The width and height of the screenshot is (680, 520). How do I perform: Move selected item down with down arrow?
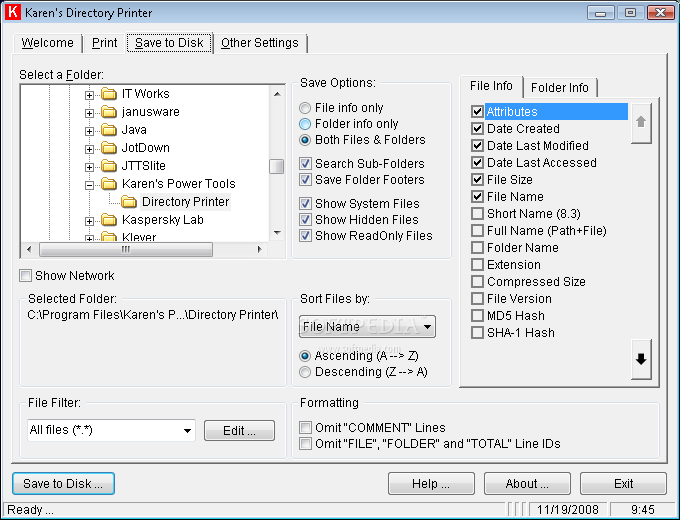(x=641, y=359)
